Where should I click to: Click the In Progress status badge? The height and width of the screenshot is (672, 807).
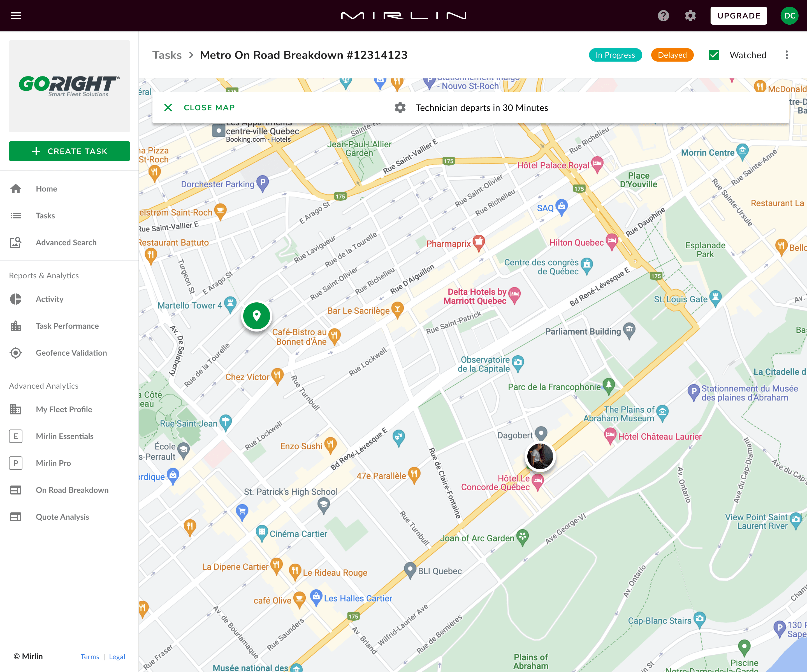point(615,55)
